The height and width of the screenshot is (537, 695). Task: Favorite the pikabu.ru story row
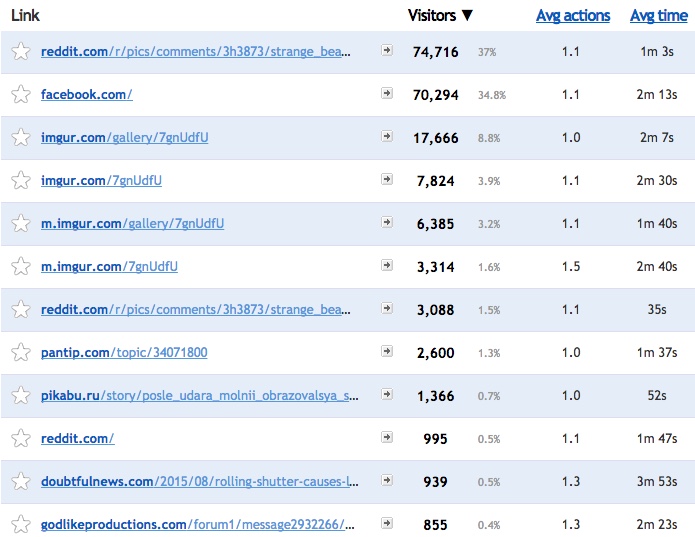point(21,395)
